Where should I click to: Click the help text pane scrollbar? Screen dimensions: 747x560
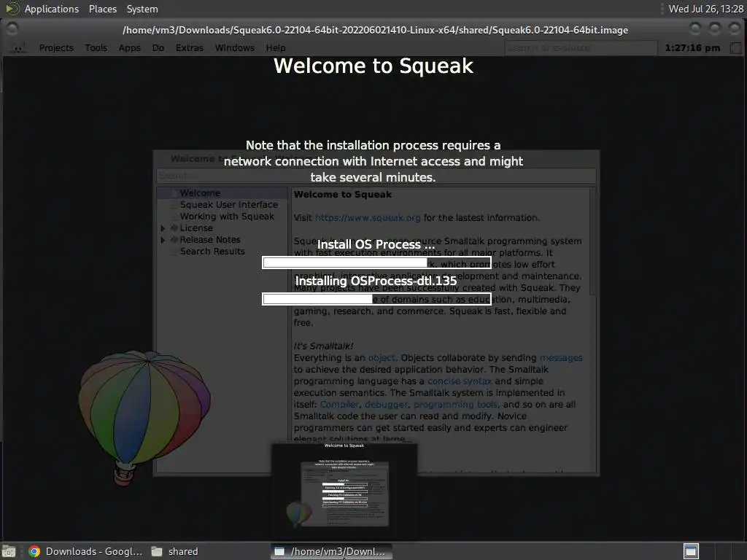tap(592, 329)
